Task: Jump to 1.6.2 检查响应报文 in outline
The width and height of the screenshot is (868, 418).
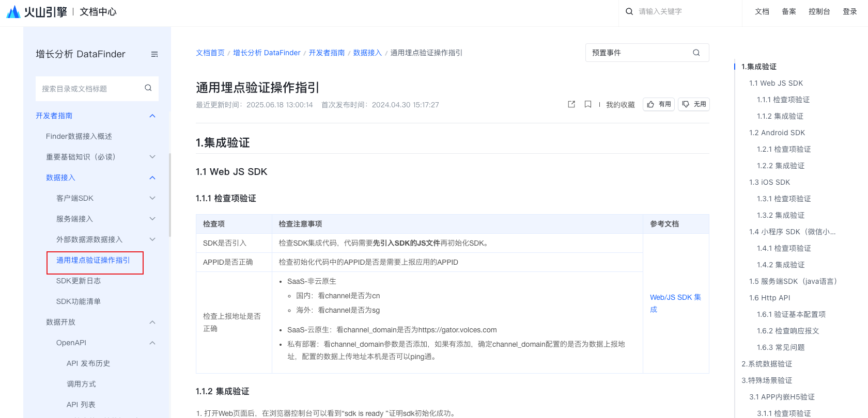Action: 788,331
